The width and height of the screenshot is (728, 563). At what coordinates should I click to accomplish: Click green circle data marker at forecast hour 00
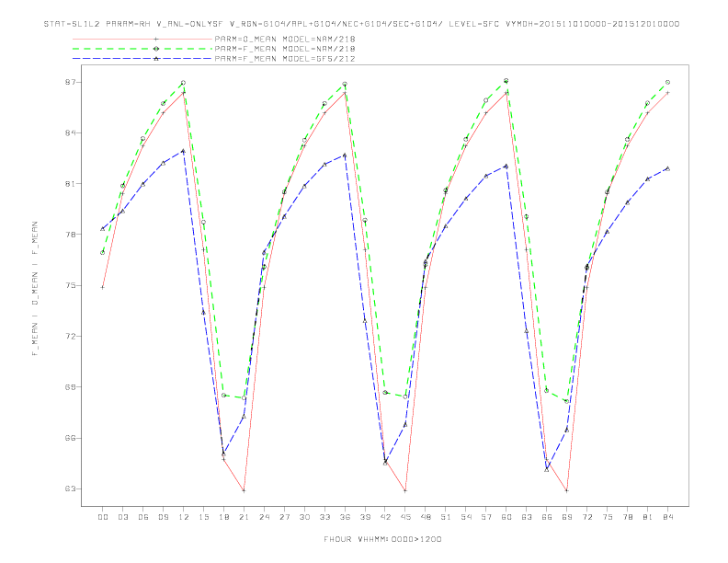(x=103, y=253)
